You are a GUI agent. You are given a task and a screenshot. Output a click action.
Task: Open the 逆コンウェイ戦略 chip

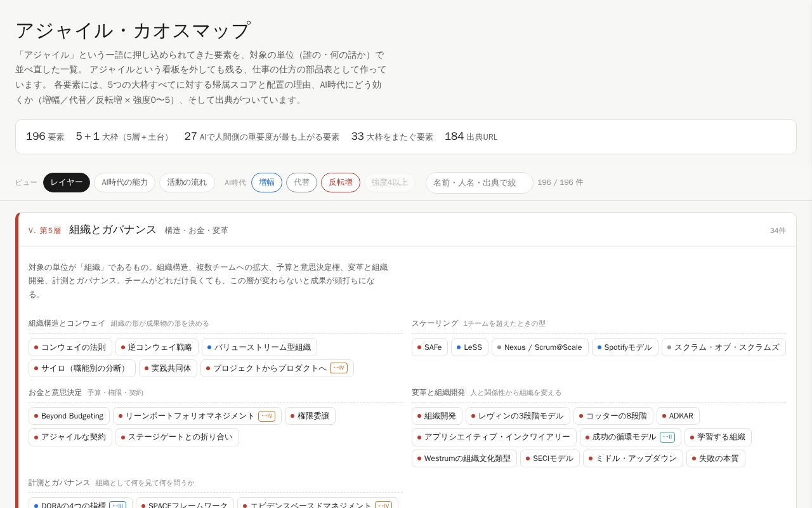click(x=157, y=347)
